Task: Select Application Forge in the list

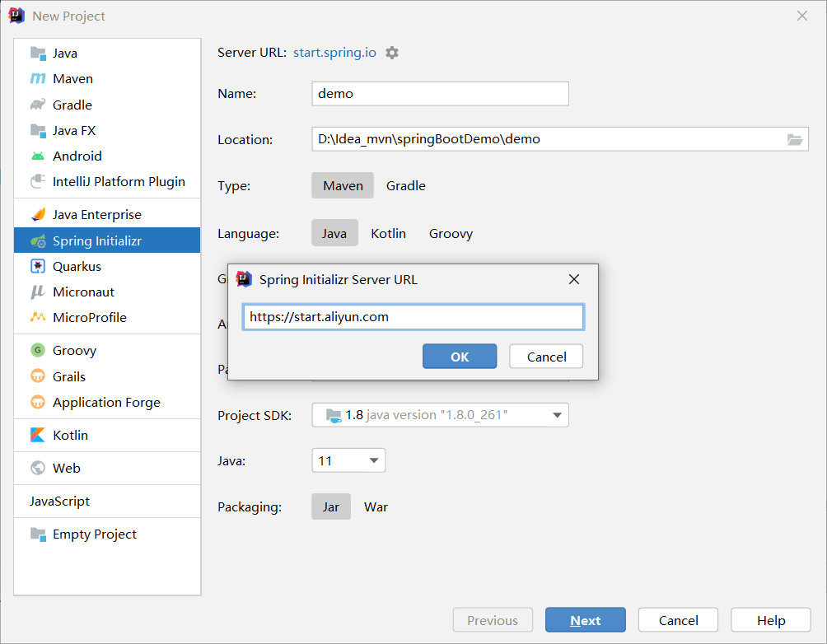Action: 107,402
